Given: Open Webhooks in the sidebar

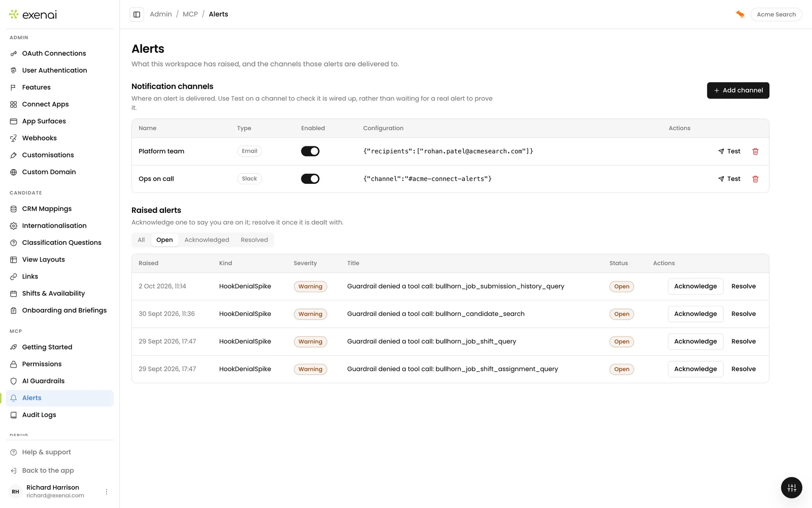Looking at the screenshot, I should 60,138.
